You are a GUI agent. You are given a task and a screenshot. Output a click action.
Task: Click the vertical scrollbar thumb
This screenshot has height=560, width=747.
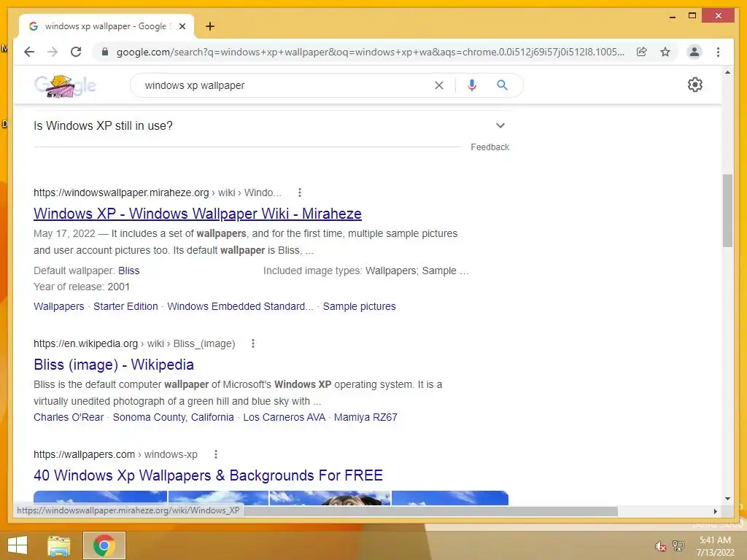pos(727,210)
